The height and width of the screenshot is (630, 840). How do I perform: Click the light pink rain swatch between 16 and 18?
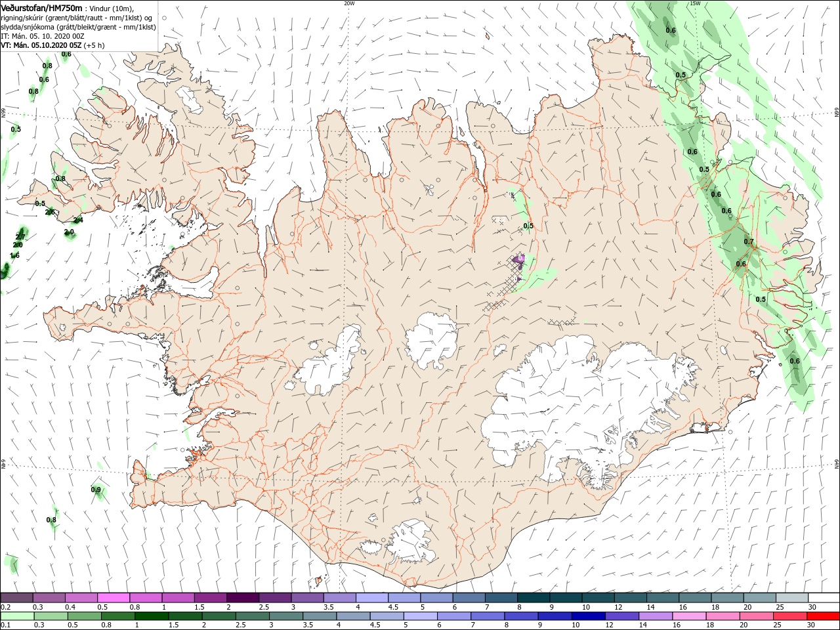pos(690,616)
